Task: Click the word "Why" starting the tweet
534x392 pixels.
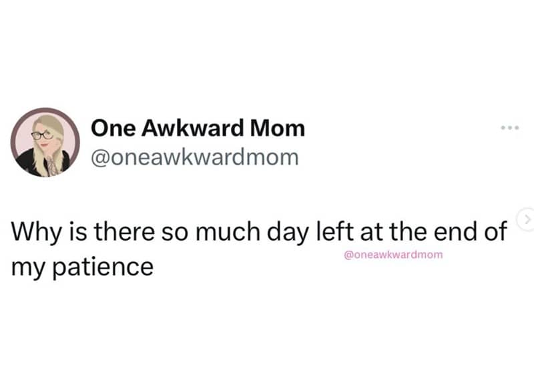Action: point(32,233)
